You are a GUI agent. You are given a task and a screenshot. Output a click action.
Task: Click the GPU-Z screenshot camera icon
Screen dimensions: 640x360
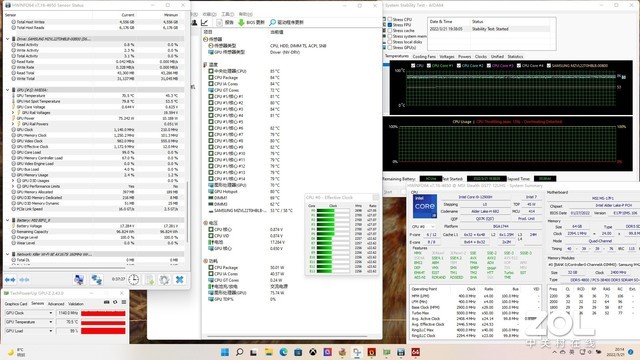pyautogui.click(x=107, y=302)
